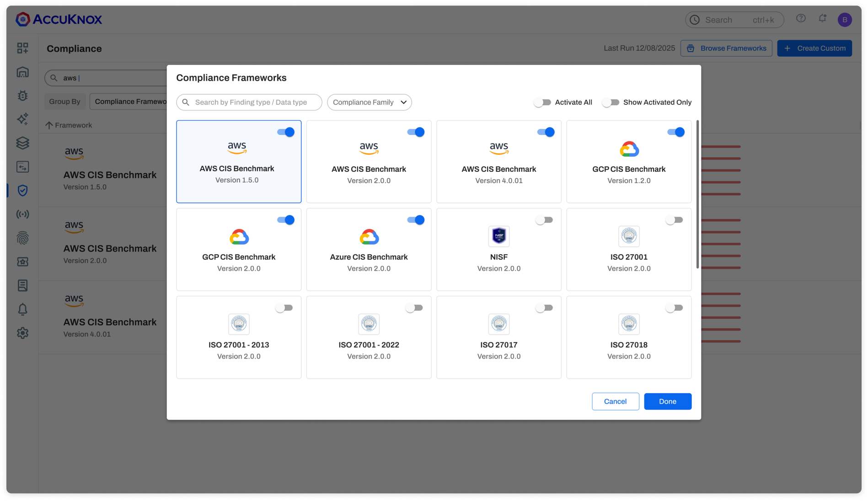Enable the NISF framework toggle

click(544, 220)
